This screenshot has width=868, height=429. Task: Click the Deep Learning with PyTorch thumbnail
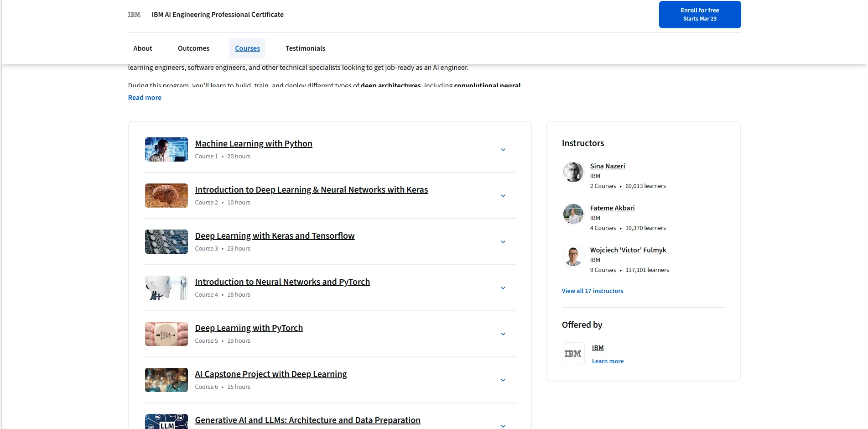166,334
